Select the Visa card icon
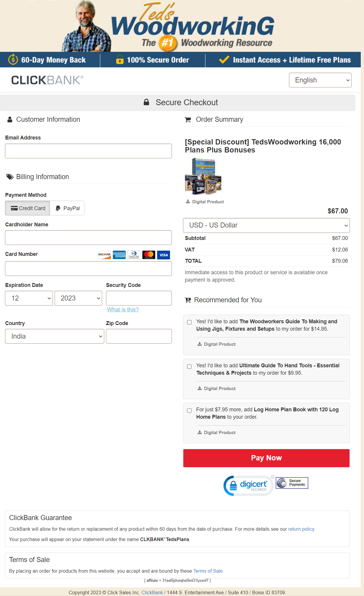 (163, 255)
